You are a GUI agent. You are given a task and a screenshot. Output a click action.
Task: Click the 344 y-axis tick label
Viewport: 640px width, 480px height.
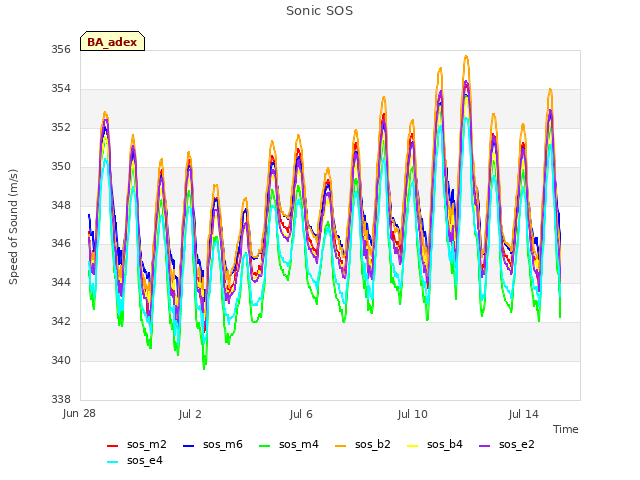pyautogui.click(x=61, y=282)
